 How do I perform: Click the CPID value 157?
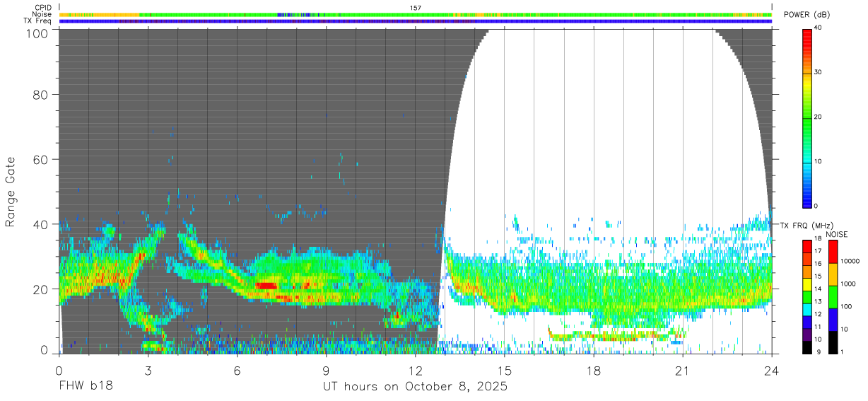[x=416, y=8]
